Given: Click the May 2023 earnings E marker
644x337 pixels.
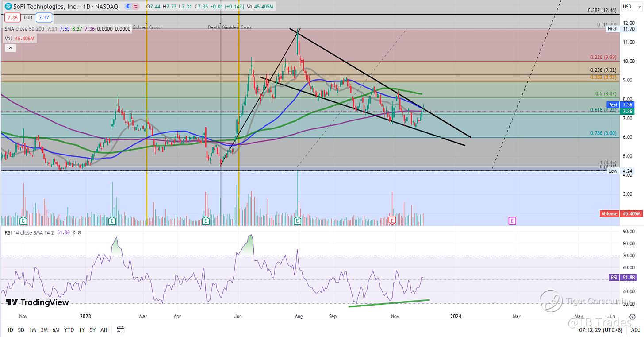Looking at the screenshot, I should tap(205, 220).
